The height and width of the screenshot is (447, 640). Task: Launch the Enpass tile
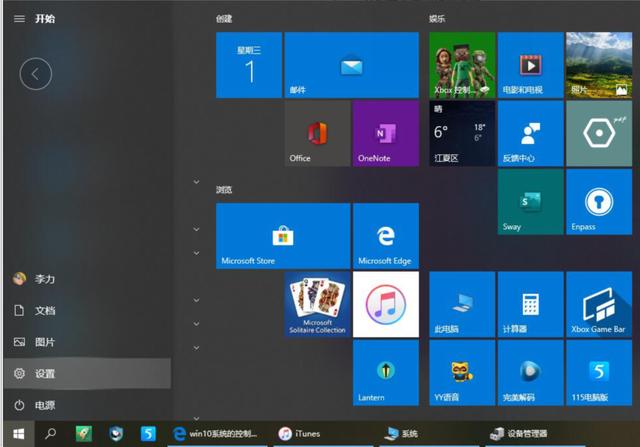[599, 202]
